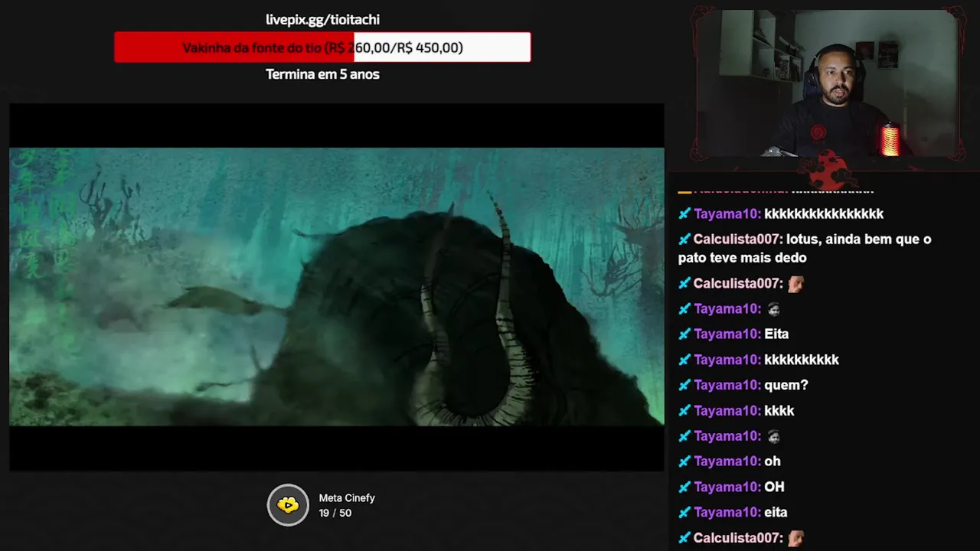Click the red 'Vakinha da fonte do tio' progress bar
This screenshot has height=551, width=980.
(322, 47)
